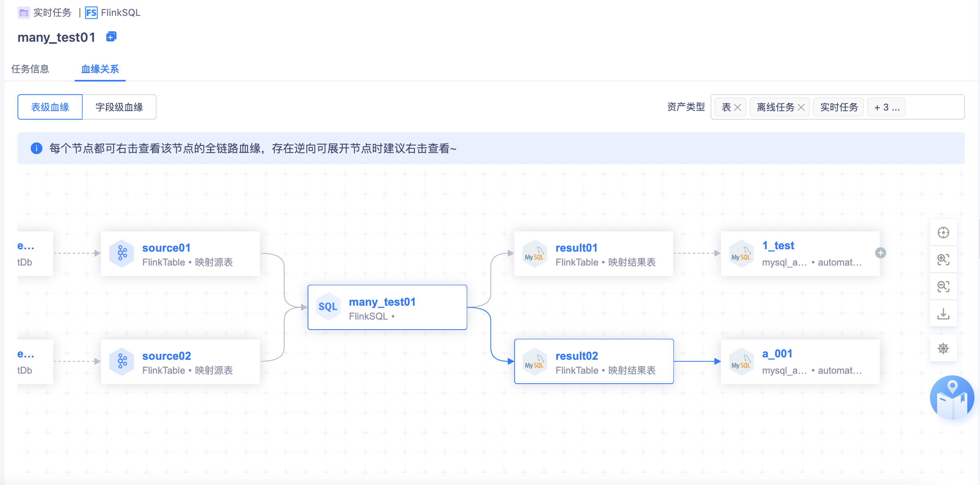The height and width of the screenshot is (485, 980).
Task: Zoom in using the magnifier-plus icon
Action: (x=943, y=260)
